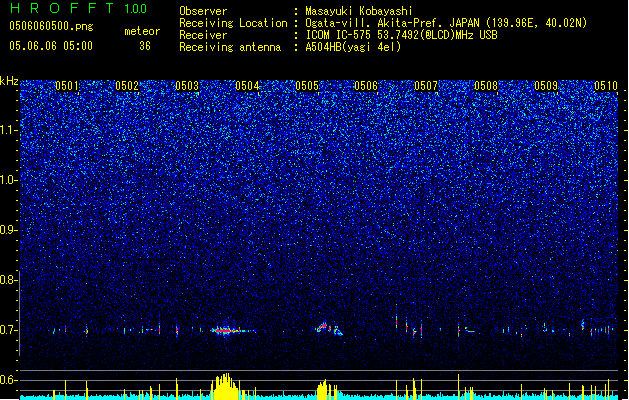Viewport: 629px width, 400px height.
Task: Click the 0.7 kHz axis label
Action: click(9, 330)
